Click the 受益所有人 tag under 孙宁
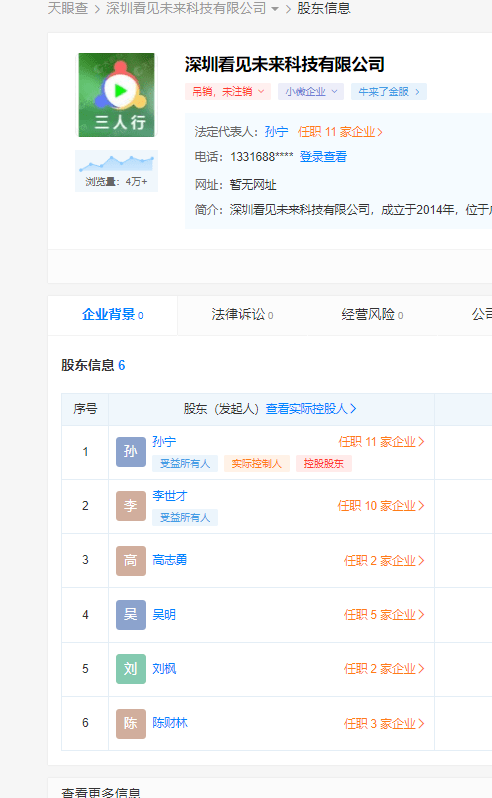The image size is (492, 798). [x=185, y=464]
